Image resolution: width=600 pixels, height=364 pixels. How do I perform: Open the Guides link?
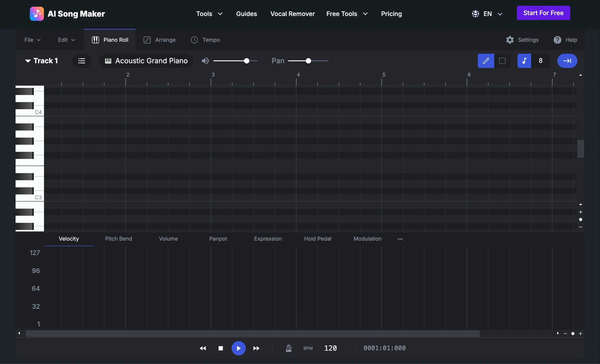click(246, 14)
